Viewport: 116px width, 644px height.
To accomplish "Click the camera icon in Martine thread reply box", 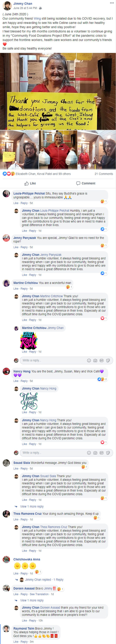I will click(95, 360).
